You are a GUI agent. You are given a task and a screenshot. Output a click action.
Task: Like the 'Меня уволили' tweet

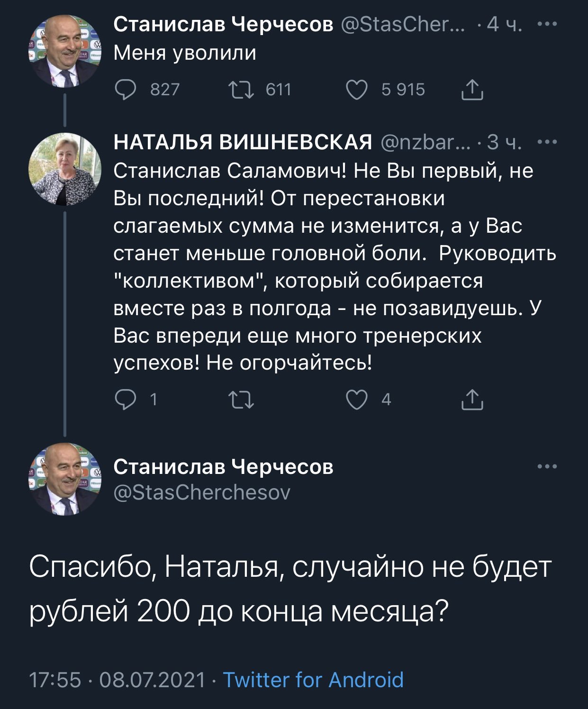(357, 90)
